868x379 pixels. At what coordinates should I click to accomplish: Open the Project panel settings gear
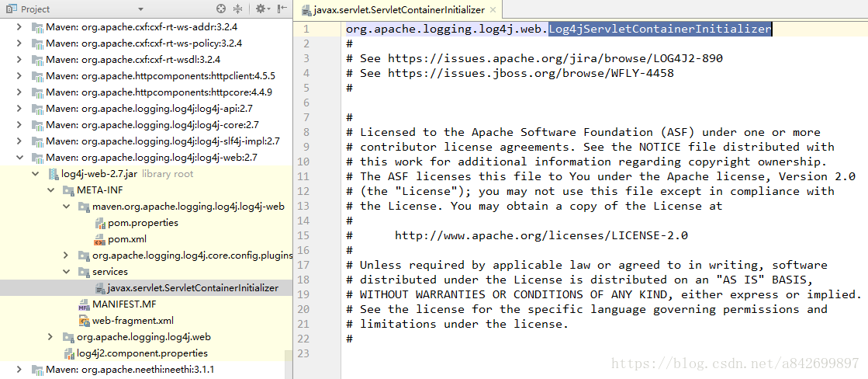pyautogui.click(x=262, y=9)
